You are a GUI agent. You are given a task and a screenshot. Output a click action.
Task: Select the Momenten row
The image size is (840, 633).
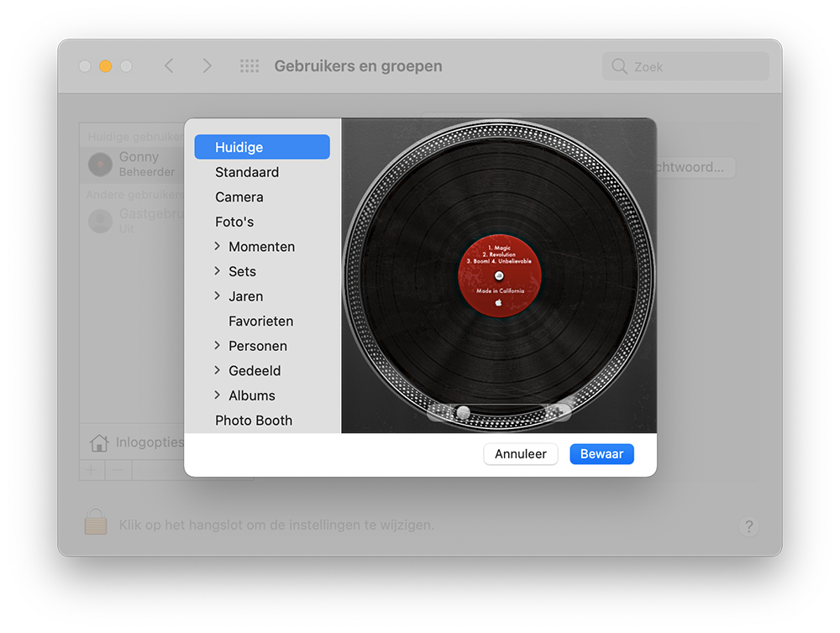coord(262,246)
